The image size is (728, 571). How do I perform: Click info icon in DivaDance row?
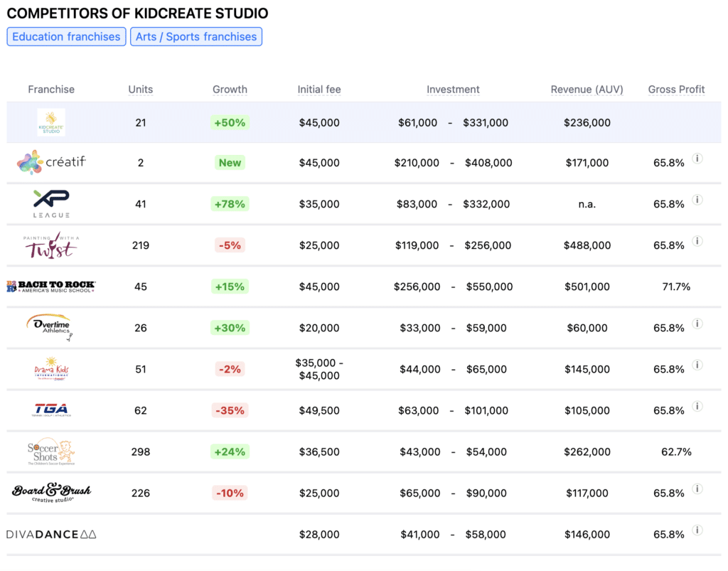(697, 530)
